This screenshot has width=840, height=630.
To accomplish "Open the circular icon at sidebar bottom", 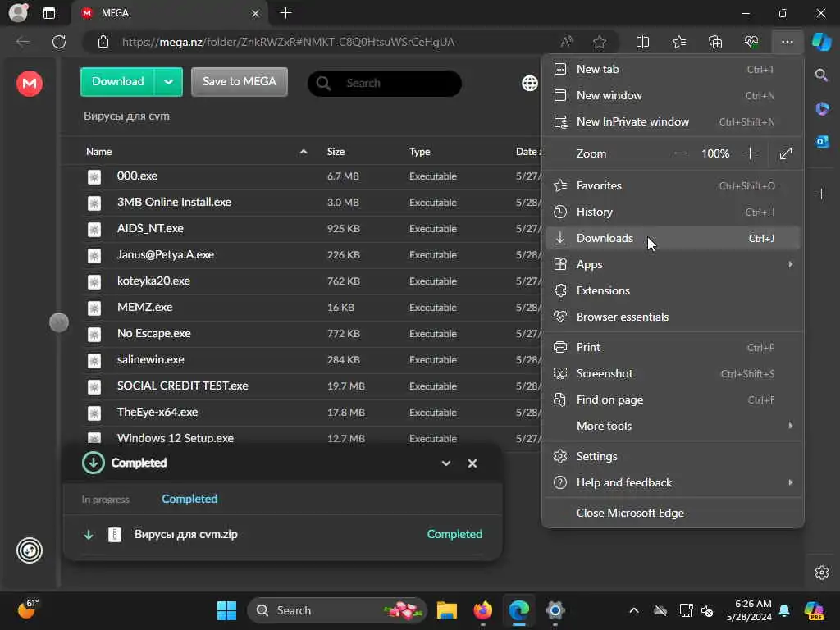I will point(30,550).
